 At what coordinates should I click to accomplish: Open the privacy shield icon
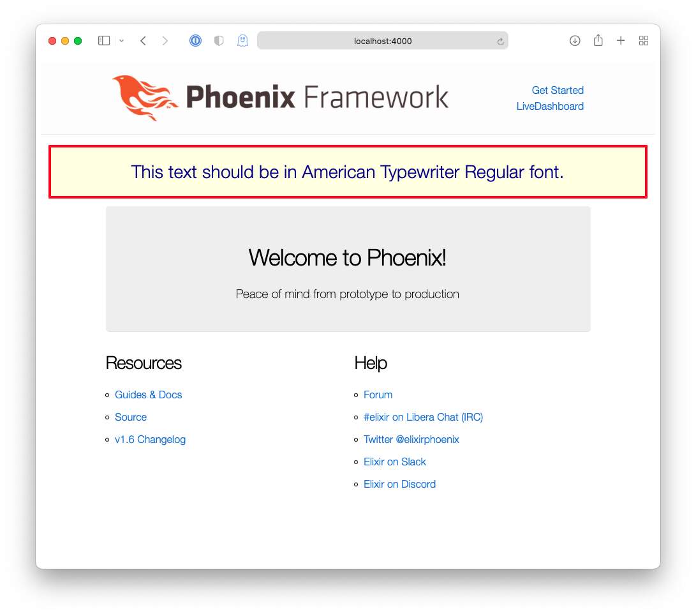pos(219,41)
